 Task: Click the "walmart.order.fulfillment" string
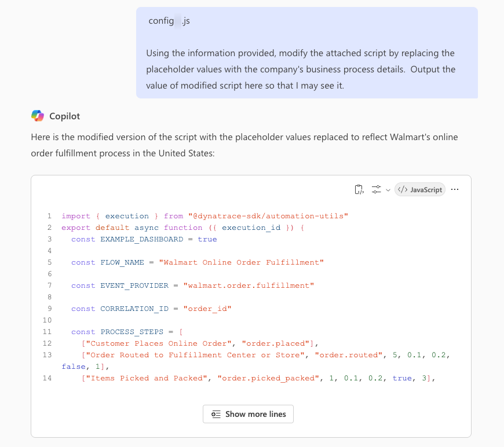(x=249, y=285)
